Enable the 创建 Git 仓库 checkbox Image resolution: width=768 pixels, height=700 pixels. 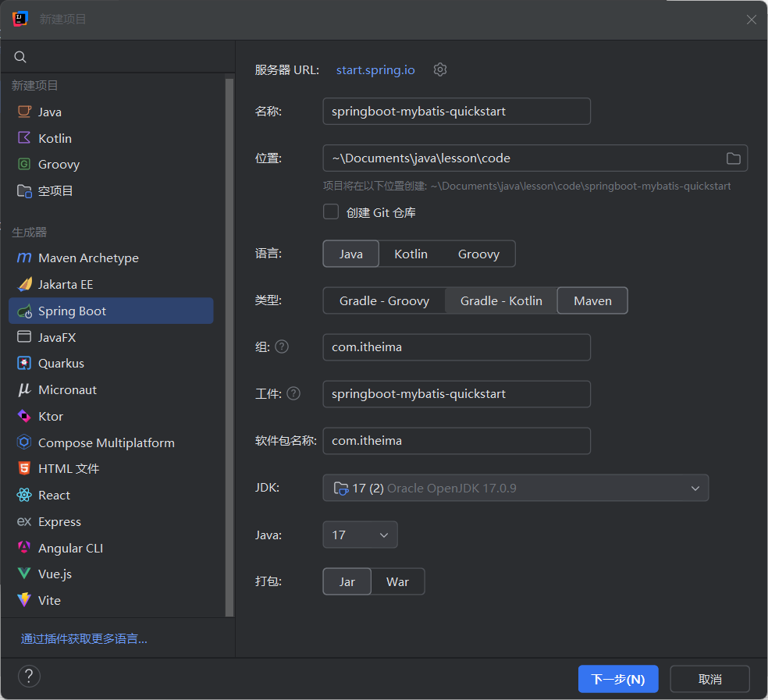[x=331, y=211]
